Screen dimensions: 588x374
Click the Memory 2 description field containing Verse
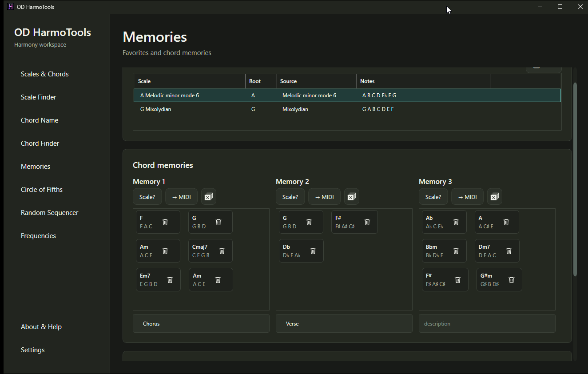tap(344, 323)
